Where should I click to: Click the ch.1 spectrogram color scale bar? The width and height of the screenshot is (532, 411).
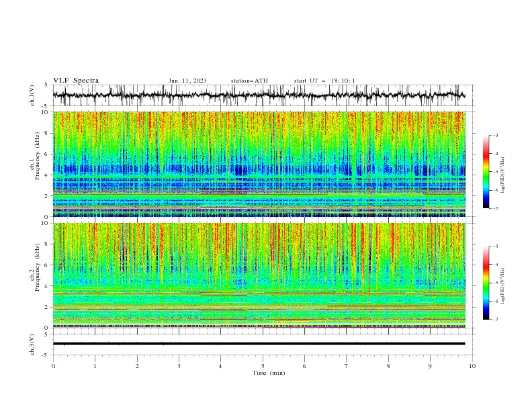point(486,172)
